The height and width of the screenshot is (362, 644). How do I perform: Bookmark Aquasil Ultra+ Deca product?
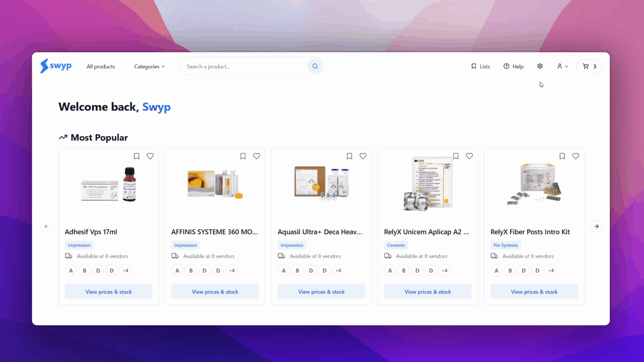click(x=349, y=156)
